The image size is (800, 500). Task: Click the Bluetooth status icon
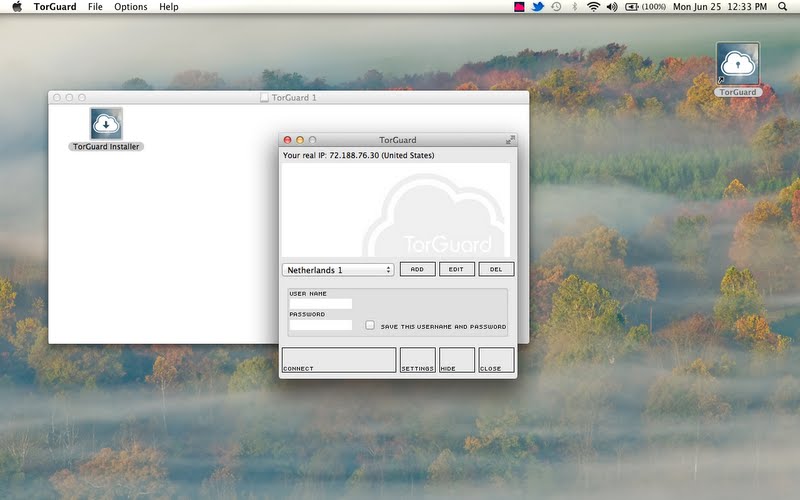click(574, 7)
